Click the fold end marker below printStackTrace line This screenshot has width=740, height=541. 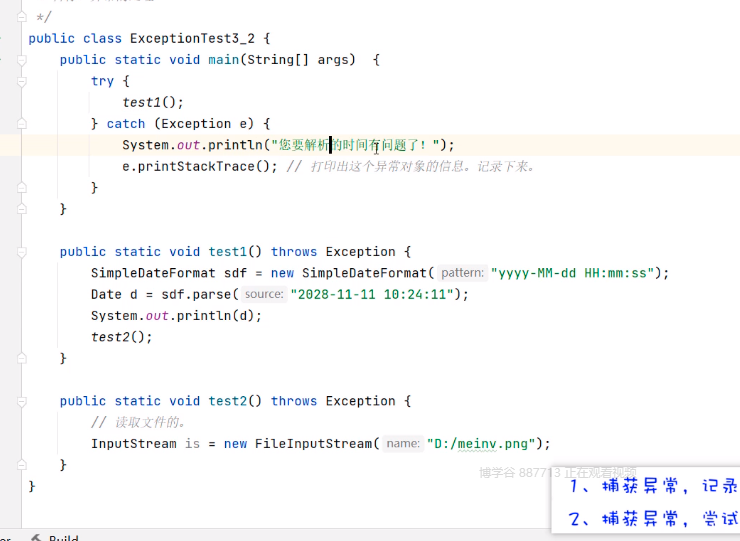(x=22, y=188)
